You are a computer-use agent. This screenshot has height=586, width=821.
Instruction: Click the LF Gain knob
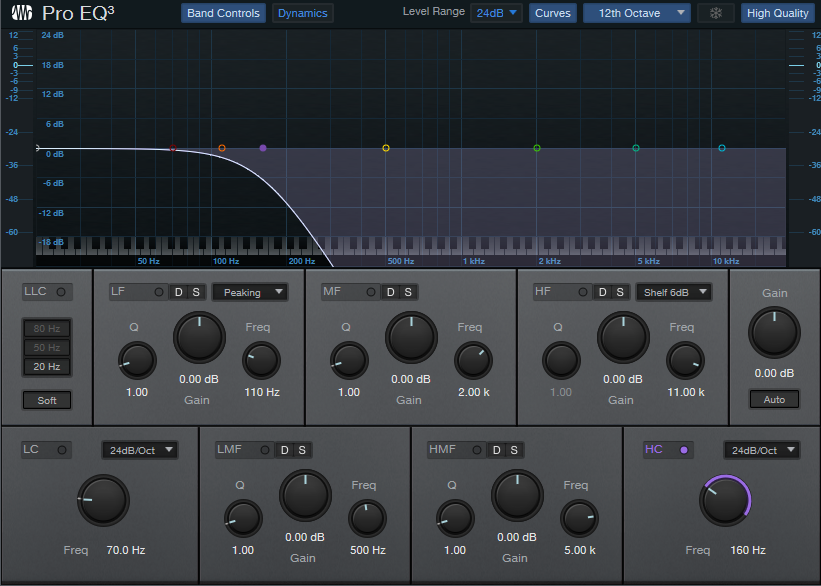point(199,338)
